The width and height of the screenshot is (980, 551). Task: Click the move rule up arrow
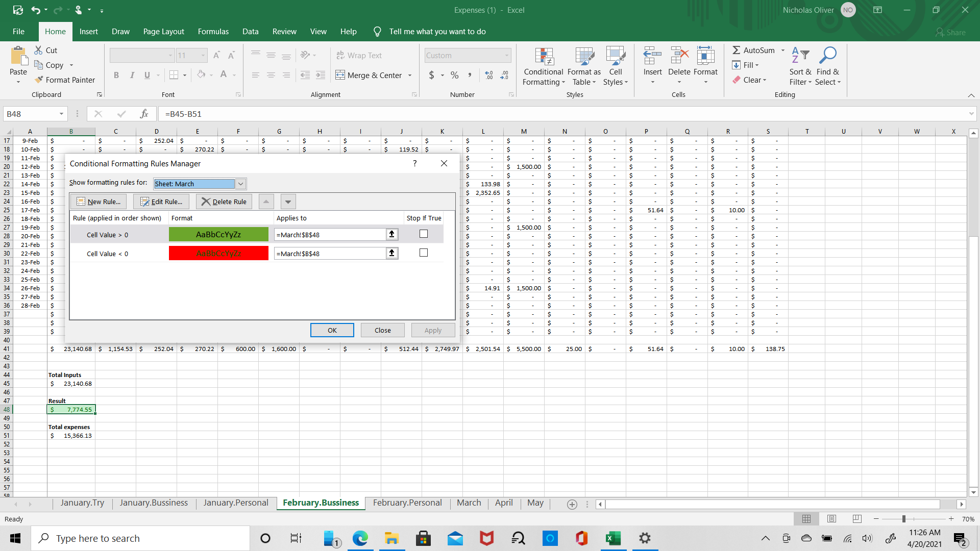(266, 202)
